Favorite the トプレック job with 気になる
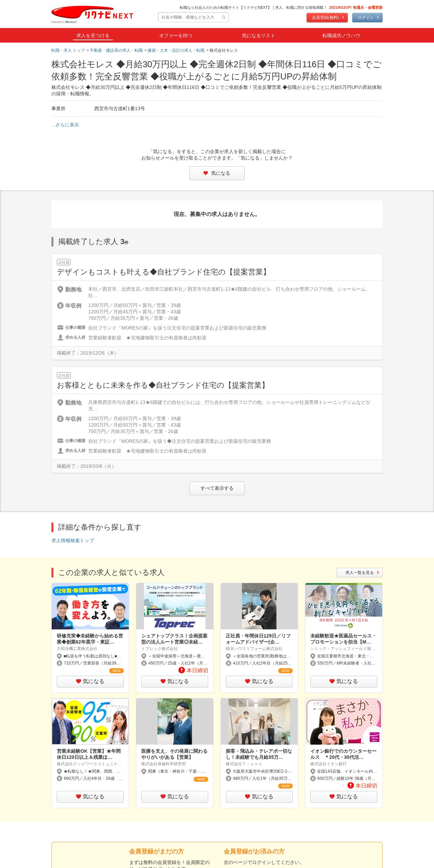The width and height of the screenshot is (434, 868). pos(175,681)
